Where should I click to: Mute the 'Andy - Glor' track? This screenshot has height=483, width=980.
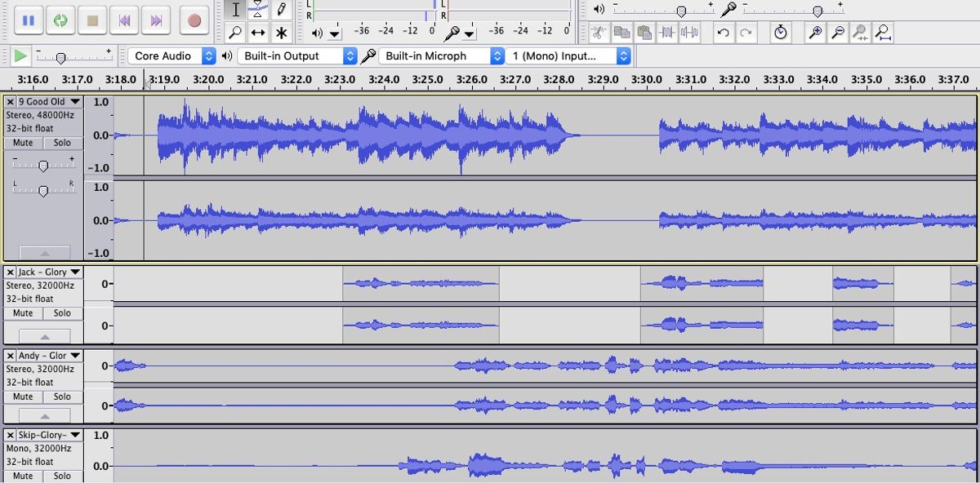23,397
